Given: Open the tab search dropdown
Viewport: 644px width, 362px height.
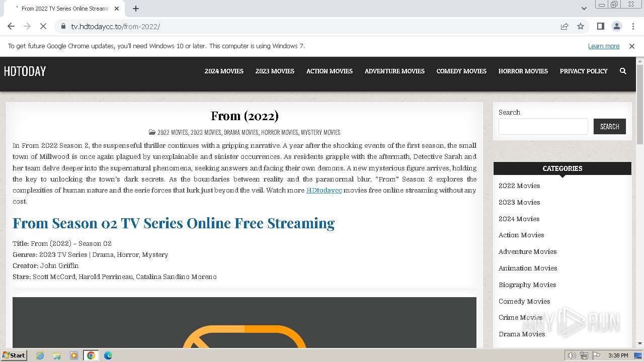Looking at the screenshot, I should 584,8.
